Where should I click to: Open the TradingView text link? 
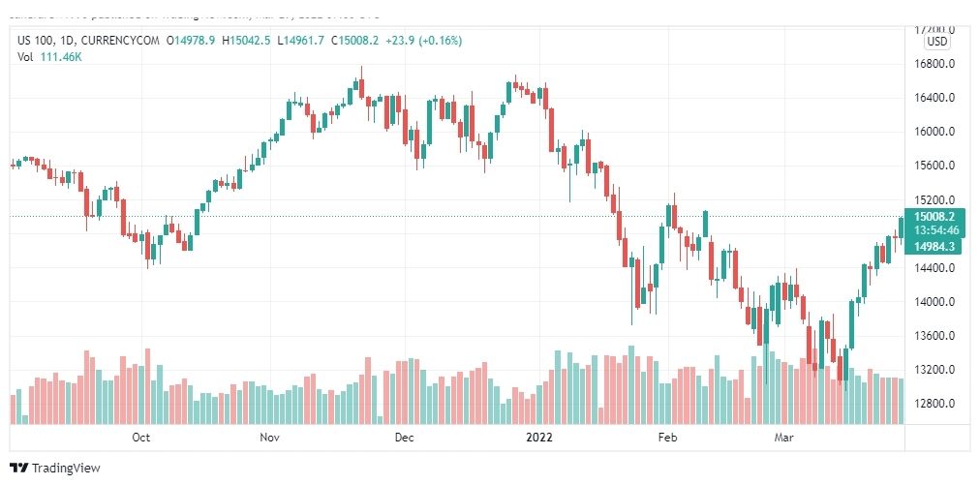pyautogui.click(x=66, y=469)
